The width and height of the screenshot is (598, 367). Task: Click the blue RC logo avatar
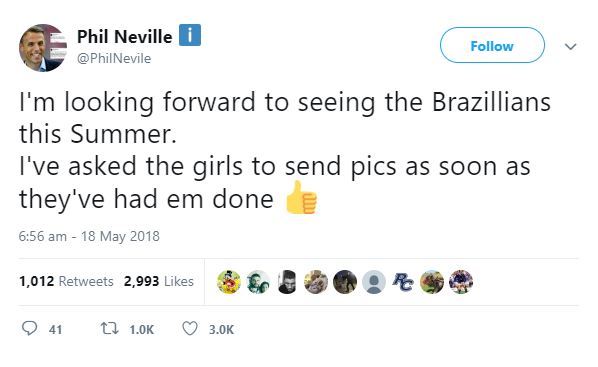[403, 282]
